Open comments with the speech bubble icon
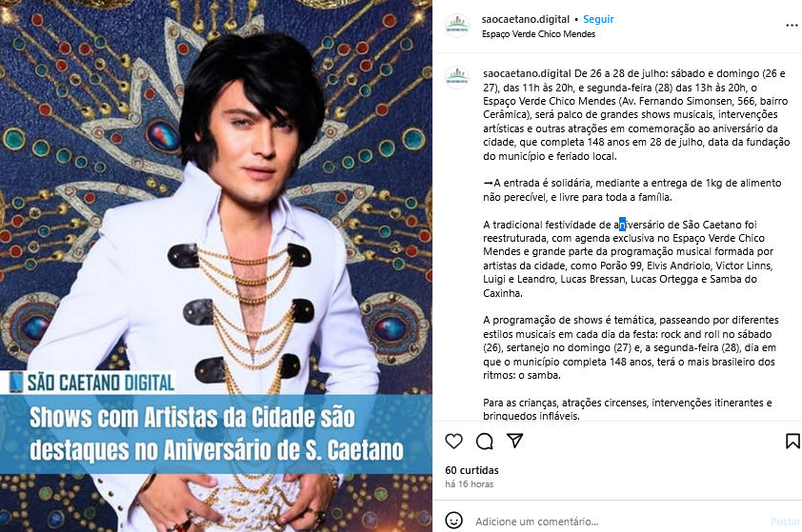 tap(485, 441)
